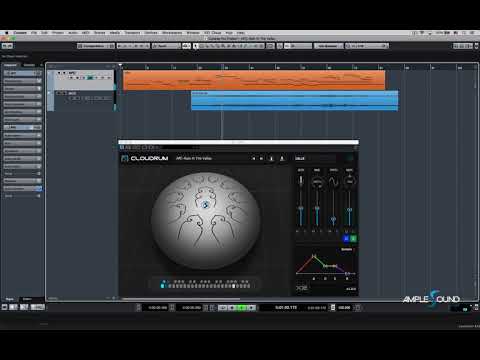Open the VST Cloud menu

click(213, 33)
